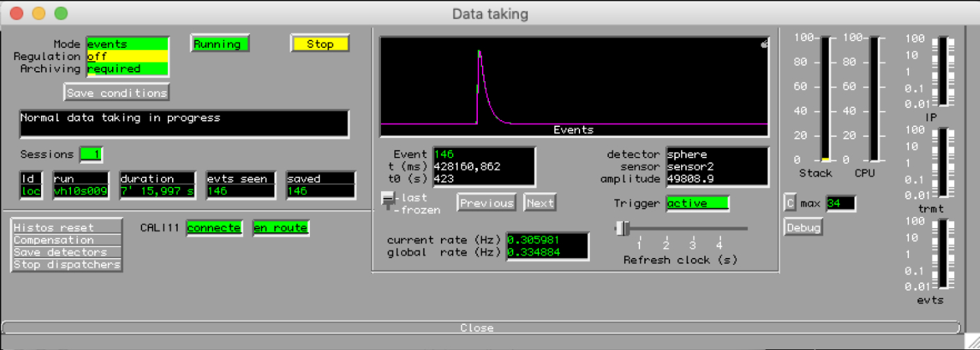Click the long Close bar at the bottom
This screenshot has width=980, height=350.
481,328
